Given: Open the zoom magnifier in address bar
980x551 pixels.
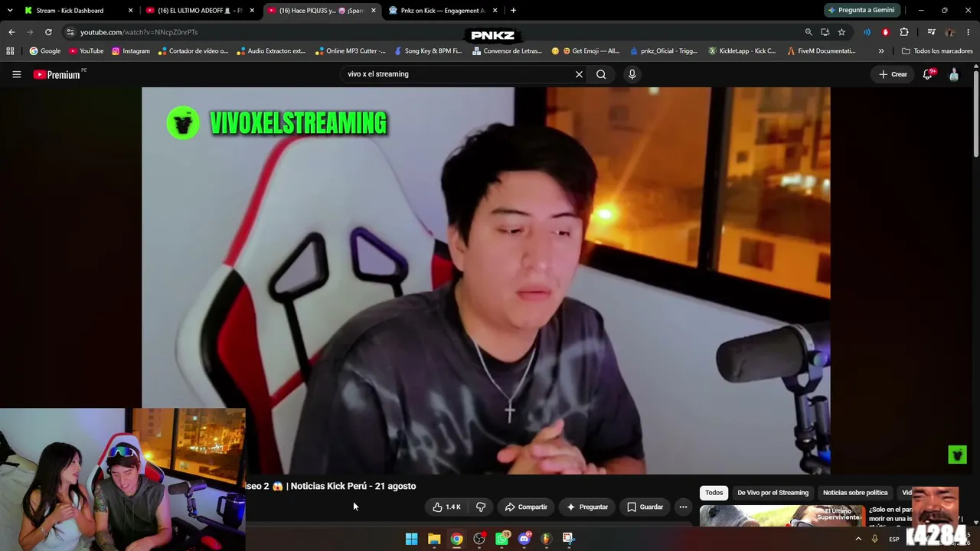Looking at the screenshot, I should click(x=808, y=32).
